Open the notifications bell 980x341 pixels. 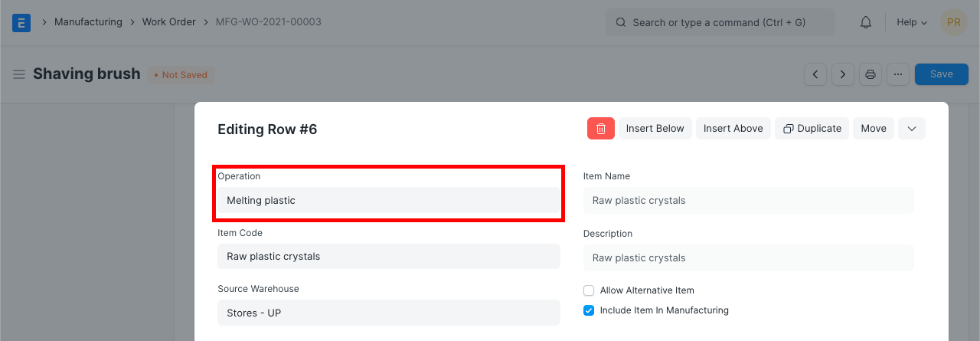pos(866,22)
